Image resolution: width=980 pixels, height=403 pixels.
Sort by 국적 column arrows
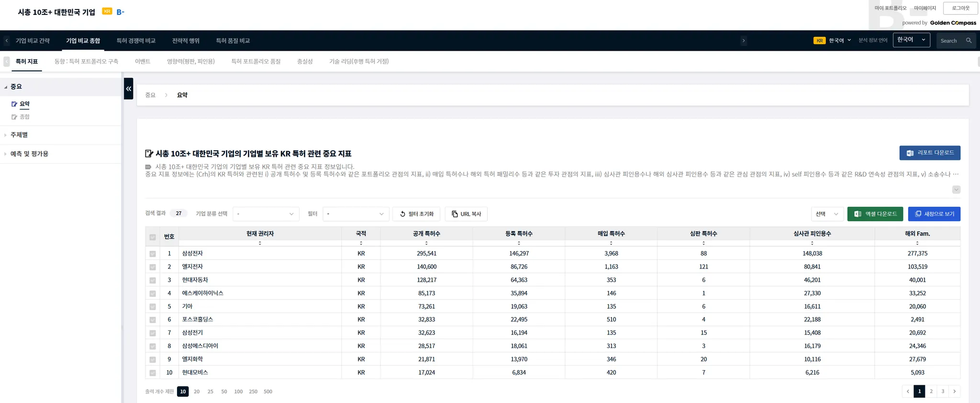361,243
